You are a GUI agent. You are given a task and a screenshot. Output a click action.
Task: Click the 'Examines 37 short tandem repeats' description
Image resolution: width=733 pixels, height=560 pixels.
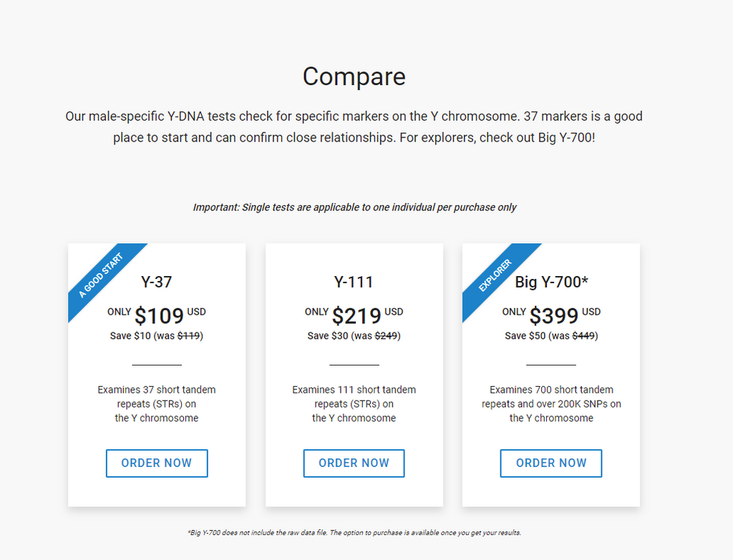pyautogui.click(x=157, y=403)
